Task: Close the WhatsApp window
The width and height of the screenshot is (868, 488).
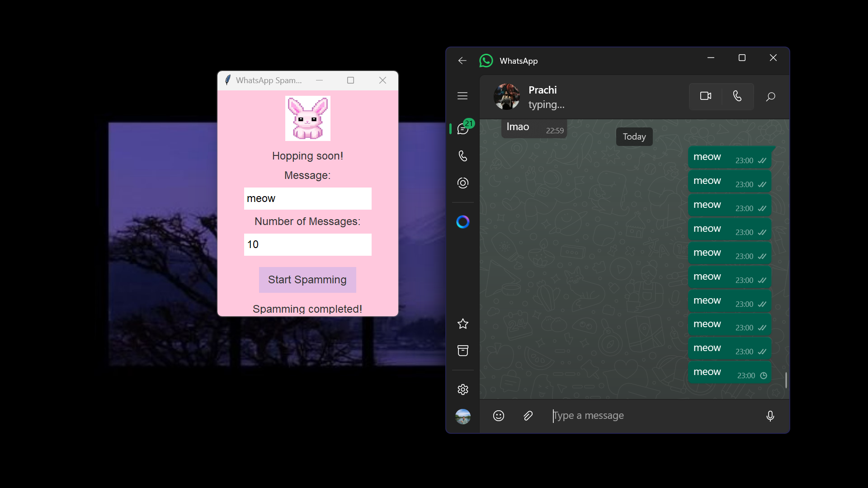Action: pyautogui.click(x=773, y=58)
